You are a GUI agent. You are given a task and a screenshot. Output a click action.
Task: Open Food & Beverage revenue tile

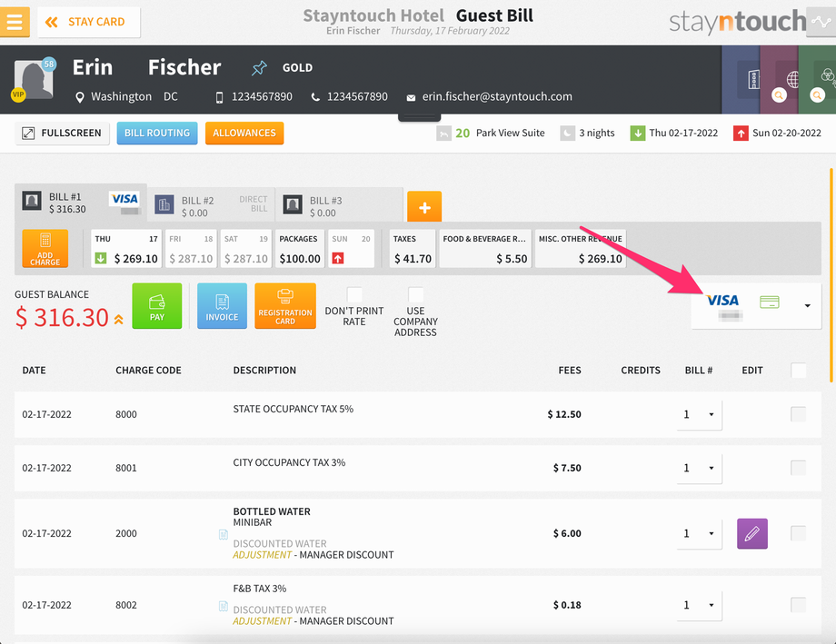pos(484,249)
